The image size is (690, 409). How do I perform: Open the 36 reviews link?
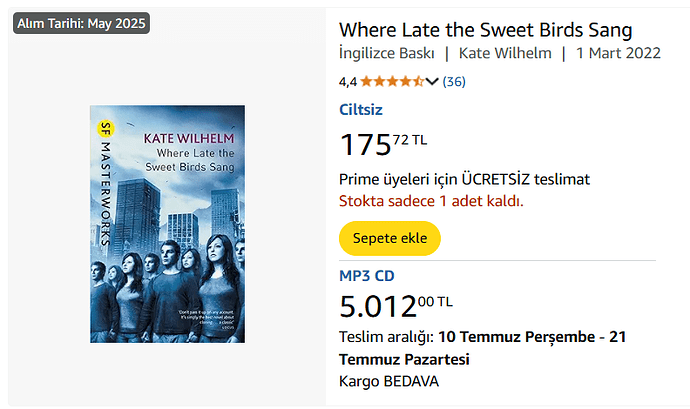point(454,81)
